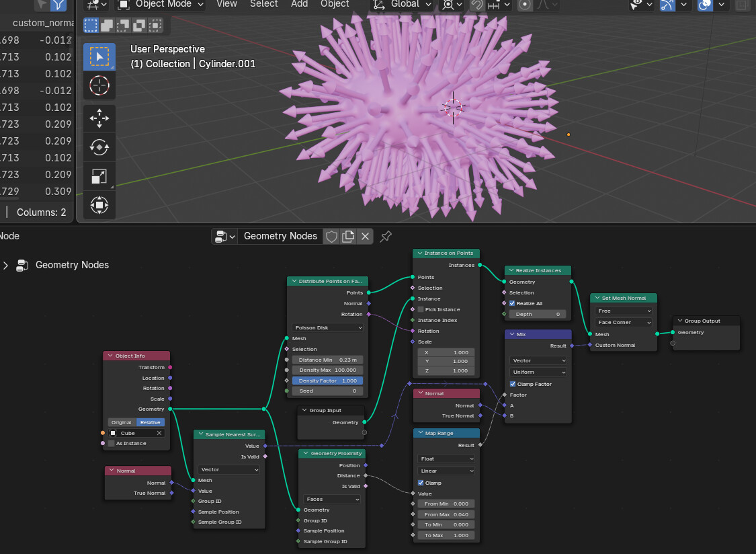The height and width of the screenshot is (554, 756).
Task: Select the Select Box tool in viewport toolbar
Action: 99,57
